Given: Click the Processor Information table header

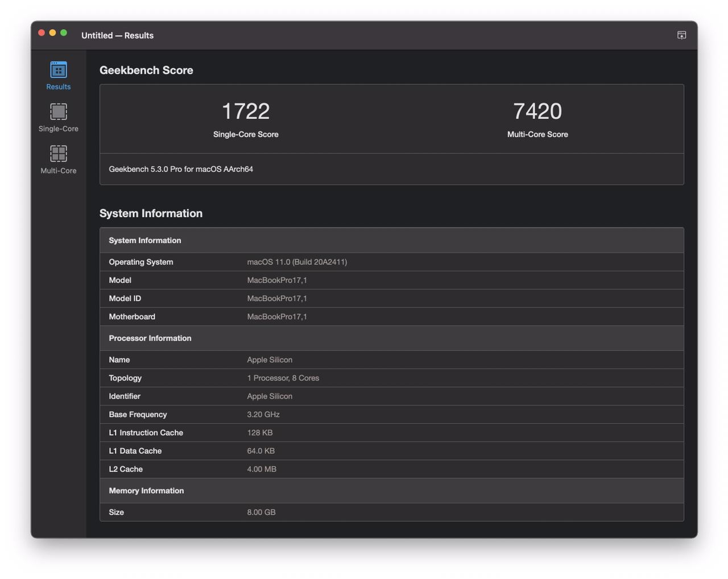Looking at the screenshot, I should pyautogui.click(x=391, y=338).
